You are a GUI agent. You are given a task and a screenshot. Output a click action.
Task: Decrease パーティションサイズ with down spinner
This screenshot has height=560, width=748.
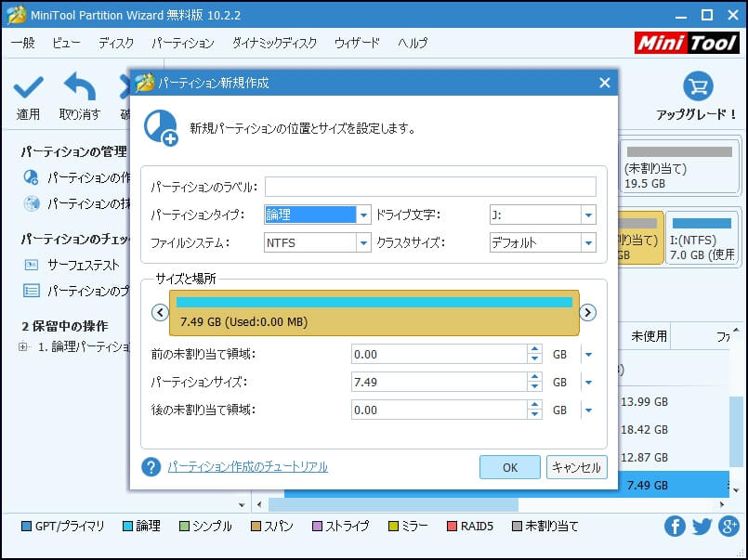(535, 387)
